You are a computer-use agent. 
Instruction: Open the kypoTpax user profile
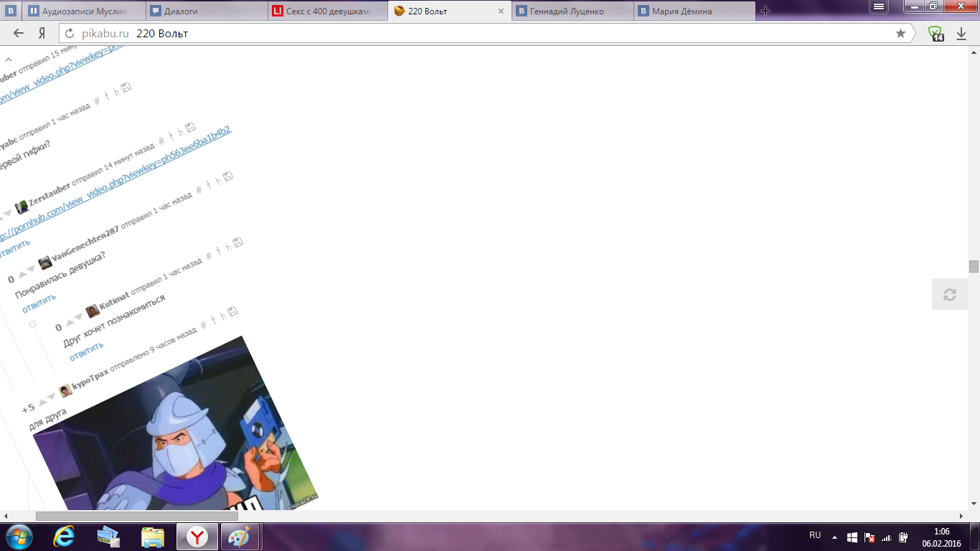click(90, 379)
